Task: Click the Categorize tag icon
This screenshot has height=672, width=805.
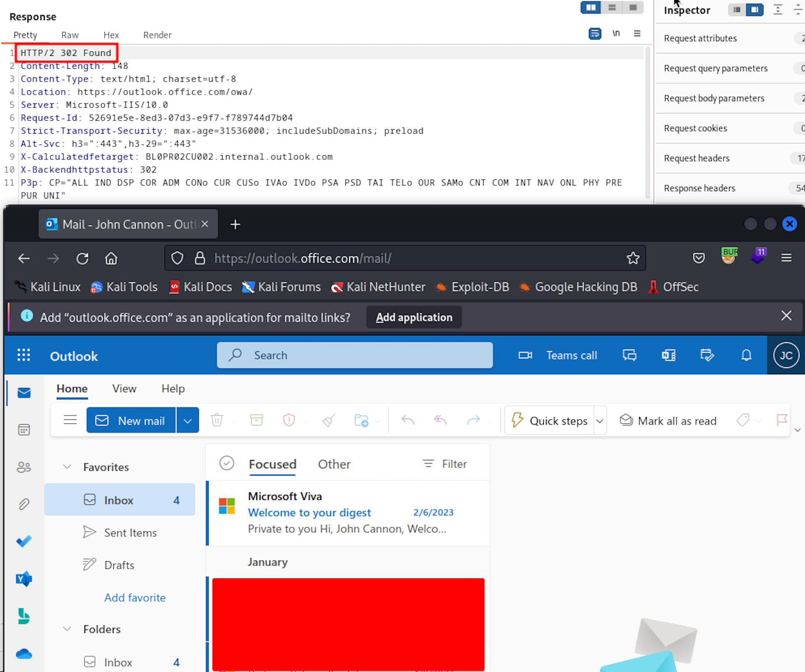Action: [x=743, y=420]
